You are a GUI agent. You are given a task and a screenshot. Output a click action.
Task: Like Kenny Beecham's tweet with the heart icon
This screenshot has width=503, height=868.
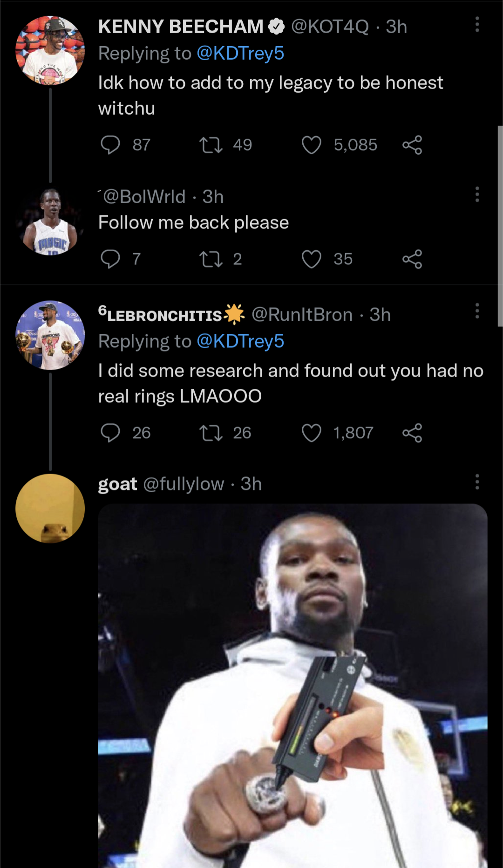point(312,145)
